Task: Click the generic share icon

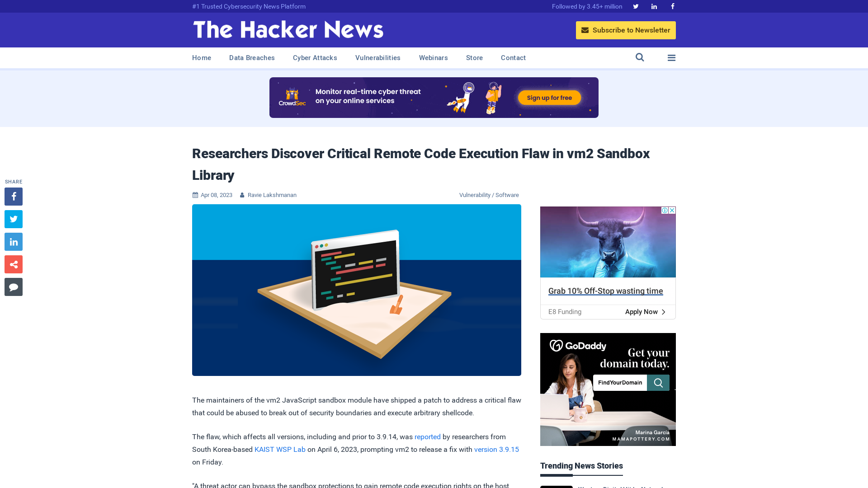Action: click(x=13, y=264)
